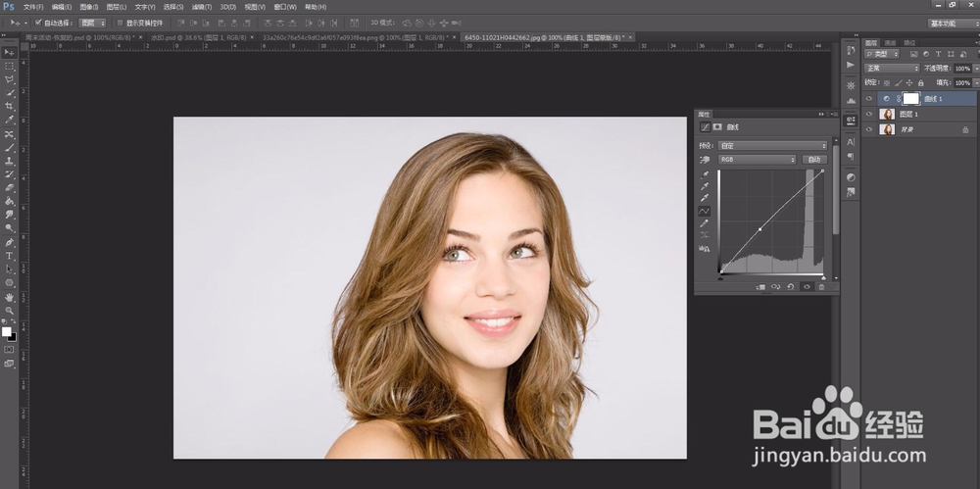Toggle lock all for layer
The width and height of the screenshot is (980, 489).
[x=920, y=82]
